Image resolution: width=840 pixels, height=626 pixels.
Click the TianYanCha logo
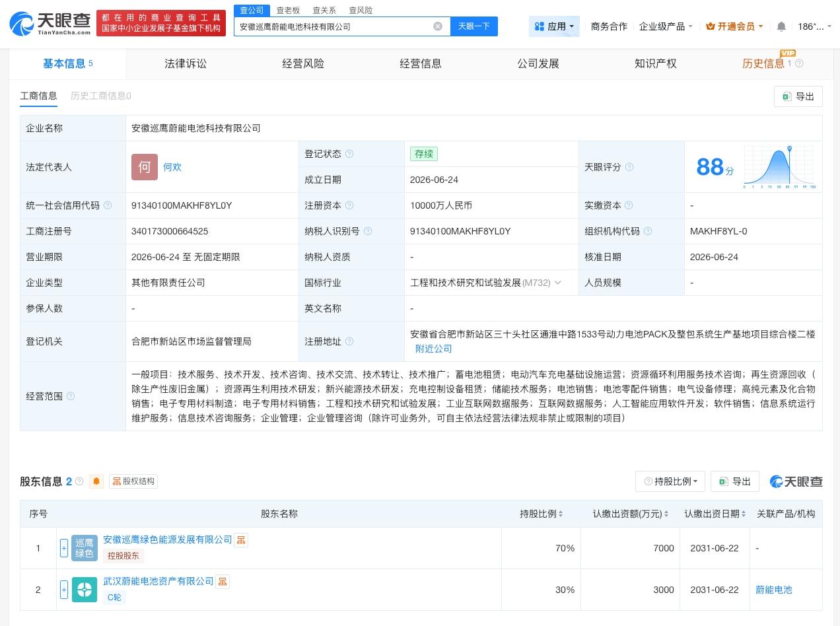pyautogui.click(x=50, y=24)
